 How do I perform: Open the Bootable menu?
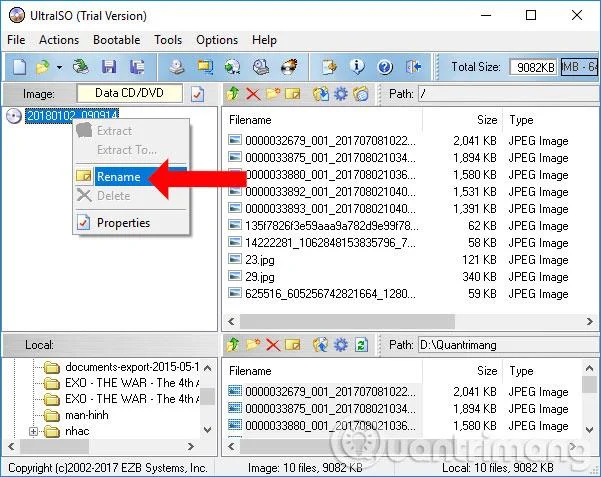point(117,40)
